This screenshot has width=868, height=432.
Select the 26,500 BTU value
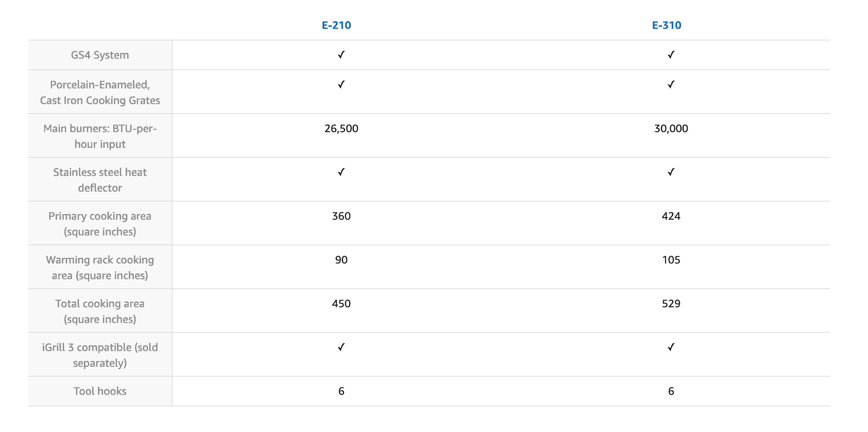click(x=341, y=128)
